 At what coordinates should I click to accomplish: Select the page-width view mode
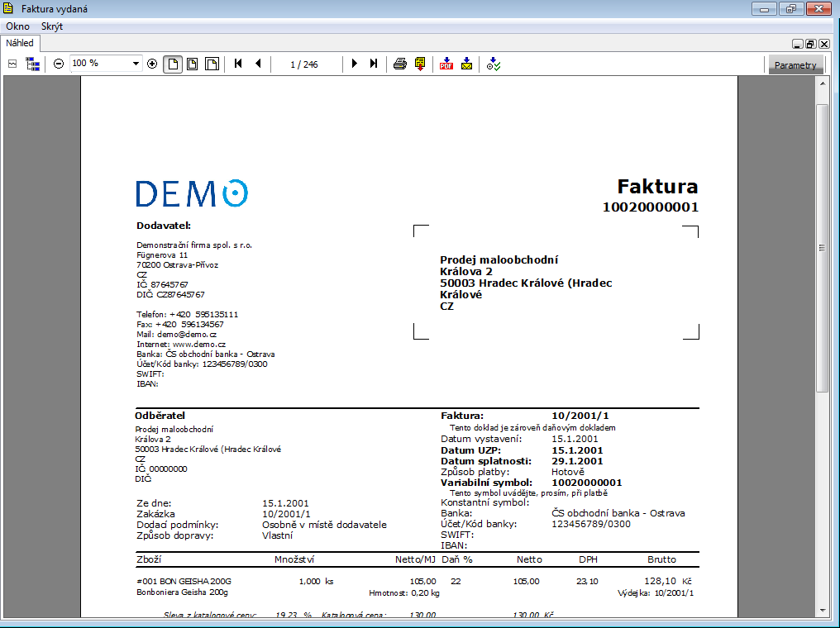tap(193, 64)
